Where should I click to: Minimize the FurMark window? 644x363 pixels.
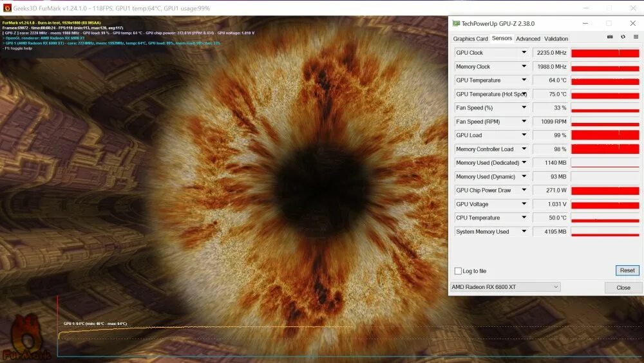pyautogui.click(x=585, y=8)
